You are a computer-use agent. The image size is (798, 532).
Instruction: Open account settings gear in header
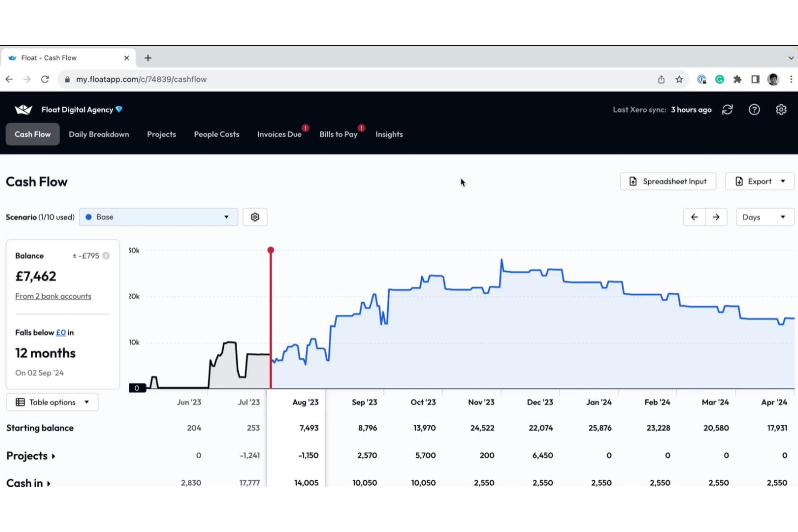point(781,109)
